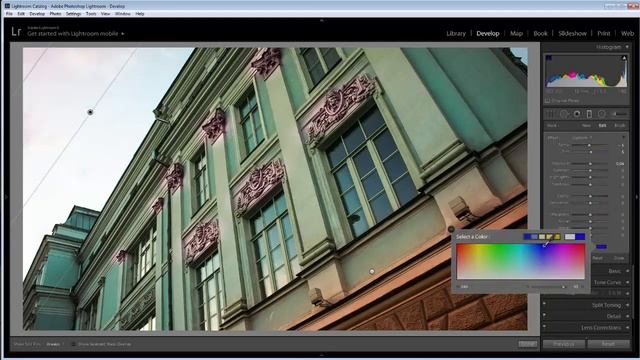640x360 pixels.
Task: Click New in the Mask row
Action: click(586, 125)
